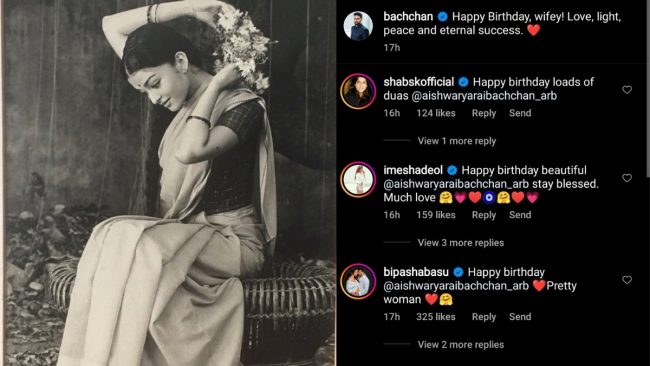Send imeshadeol's comment

(x=520, y=215)
